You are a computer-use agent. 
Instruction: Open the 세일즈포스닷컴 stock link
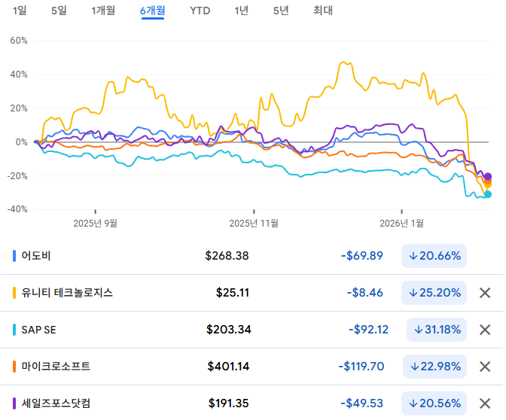[56, 403]
